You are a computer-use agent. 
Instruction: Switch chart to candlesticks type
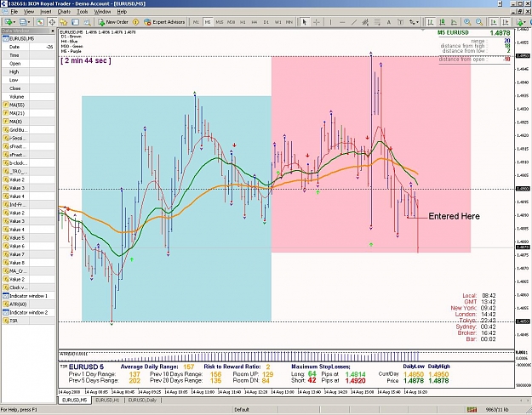(442, 22)
